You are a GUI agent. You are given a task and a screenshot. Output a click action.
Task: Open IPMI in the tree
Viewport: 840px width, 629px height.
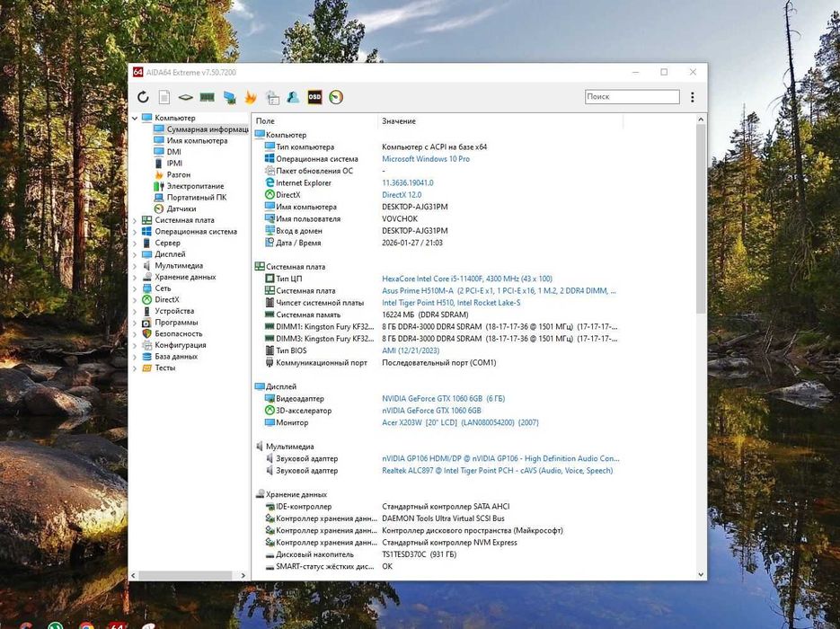tap(174, 164)
